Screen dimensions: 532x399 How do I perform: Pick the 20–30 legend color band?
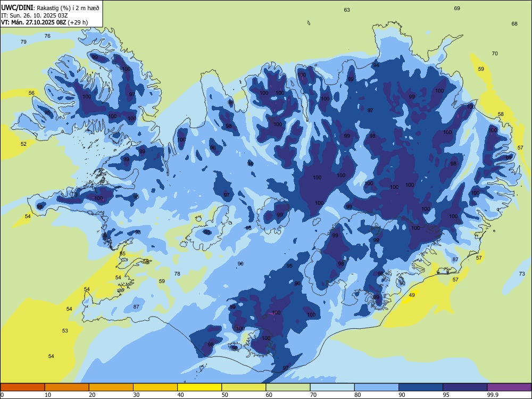[x=111, y=387]
